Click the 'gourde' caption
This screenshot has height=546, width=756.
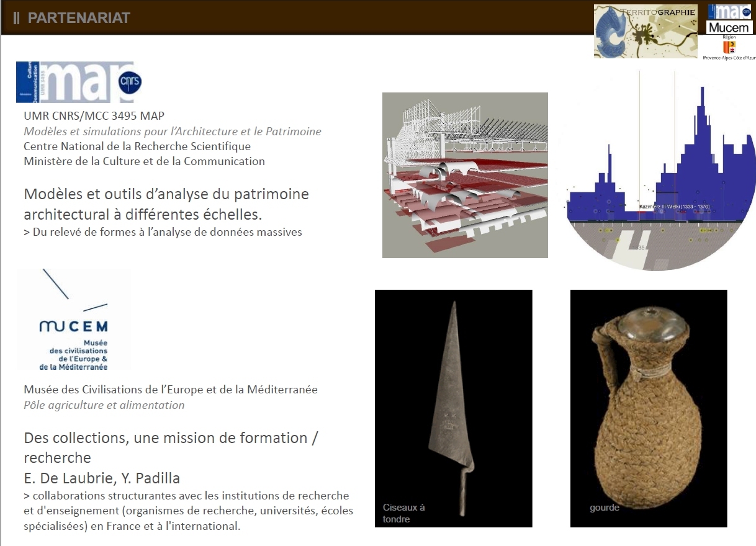tap(605, 508)
